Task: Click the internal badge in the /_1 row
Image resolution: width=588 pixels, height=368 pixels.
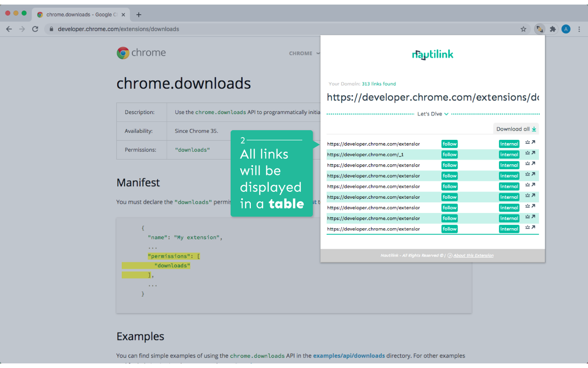Action: (x=509, y=155)
